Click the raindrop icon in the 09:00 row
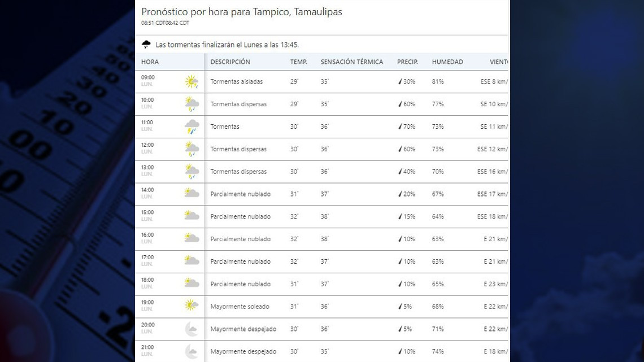Image resolution: width=644 pixels, height=362 pixels. coord(400,82)
